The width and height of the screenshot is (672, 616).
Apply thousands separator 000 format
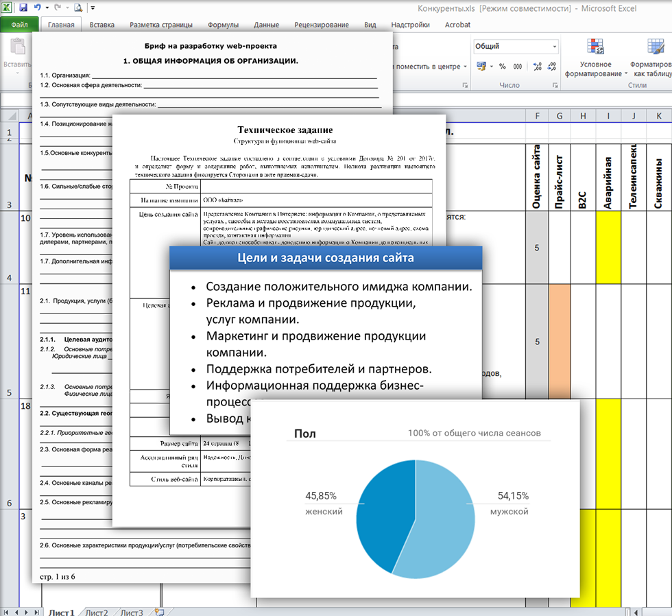tap(518, 66)
